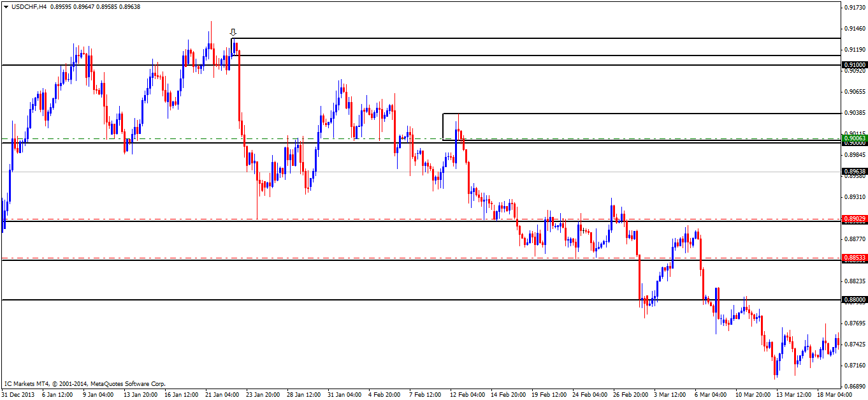The width and height of the screenshot is (868, 400).
Task: Click the red 0.89029 price label
Action: point(855,219)
